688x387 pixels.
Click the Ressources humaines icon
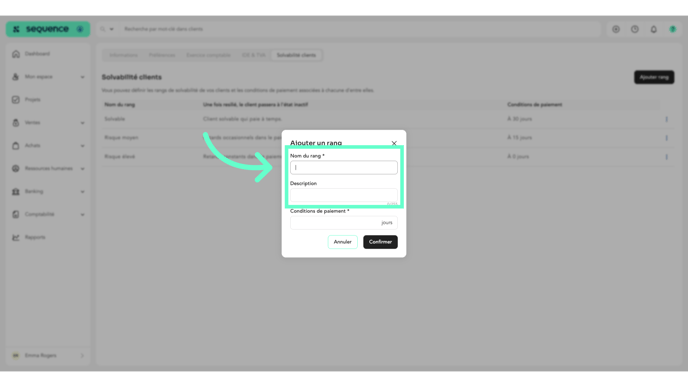click(16, 168)
